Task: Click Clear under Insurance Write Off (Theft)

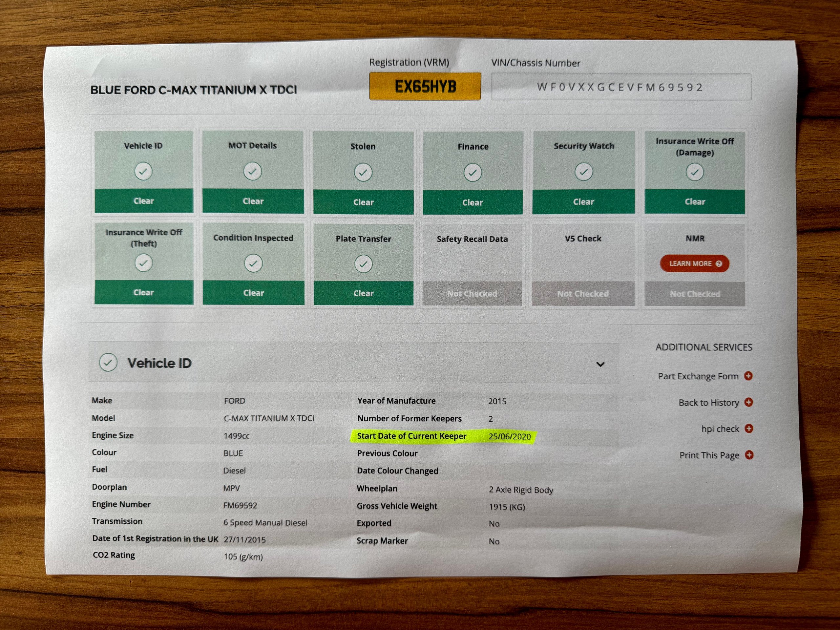Action: tap(143, 292)
